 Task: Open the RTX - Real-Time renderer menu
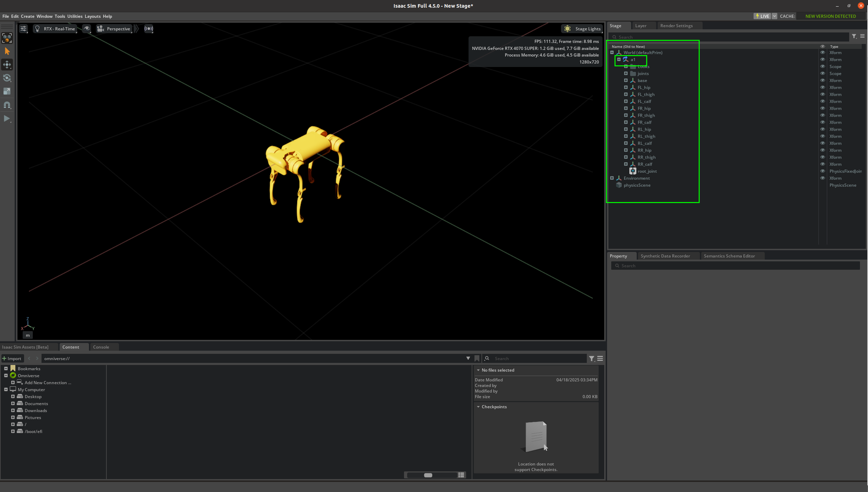pyautogui.click(x=55, y=29)
